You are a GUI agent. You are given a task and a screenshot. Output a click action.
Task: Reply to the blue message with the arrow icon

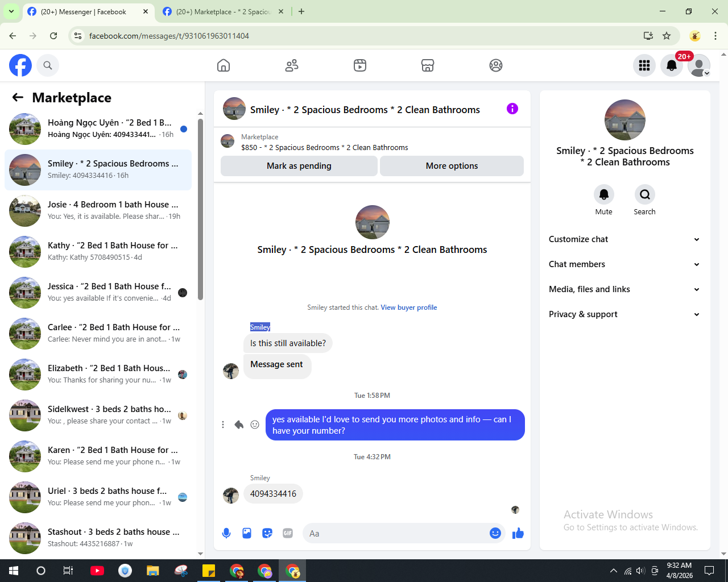pyautogui.click(x=239, y=425)
